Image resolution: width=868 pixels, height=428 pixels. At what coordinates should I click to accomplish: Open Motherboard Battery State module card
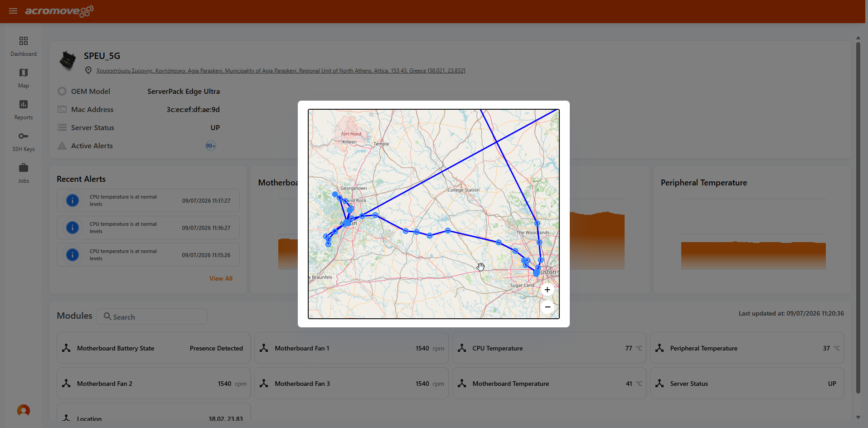pos(154,348)
